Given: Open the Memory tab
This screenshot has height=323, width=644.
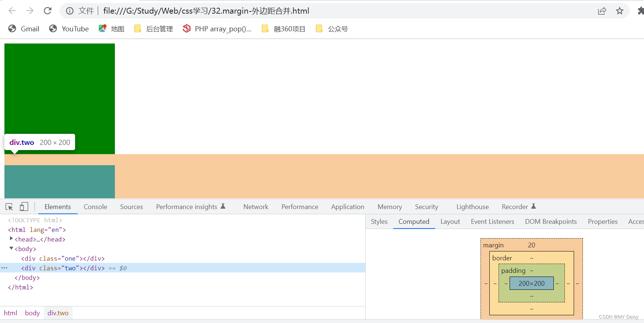Looking at the screenshot, I should pyautogui.click(x=390, y=207).
